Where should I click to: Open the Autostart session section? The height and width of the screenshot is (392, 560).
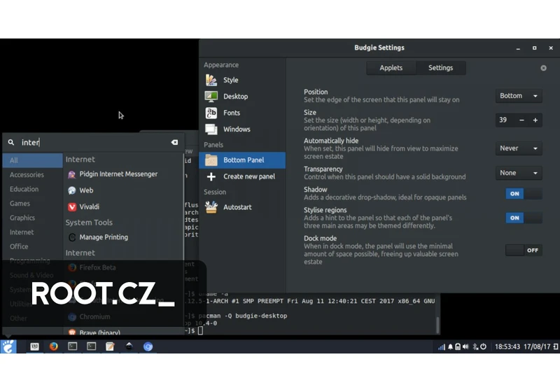pos(242,207)
